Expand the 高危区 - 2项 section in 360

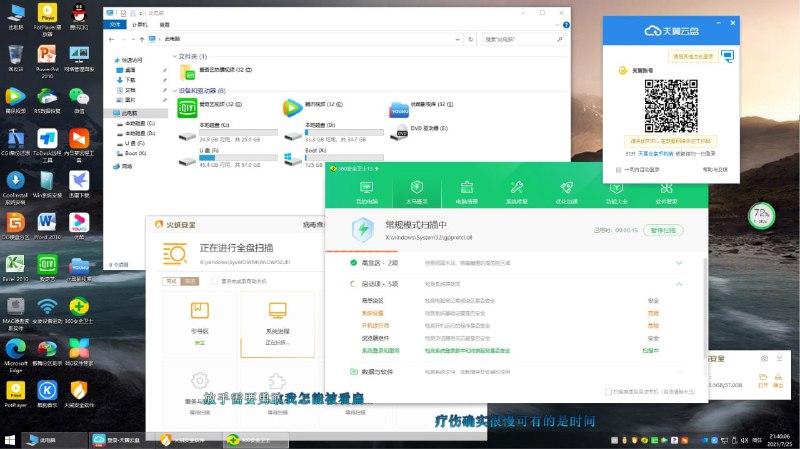tap(679, 263)
